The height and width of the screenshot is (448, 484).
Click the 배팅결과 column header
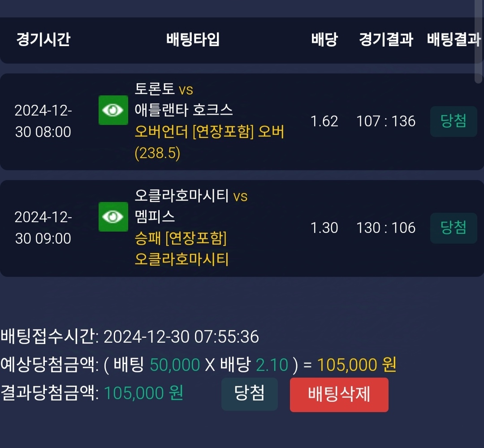[454, 40]
